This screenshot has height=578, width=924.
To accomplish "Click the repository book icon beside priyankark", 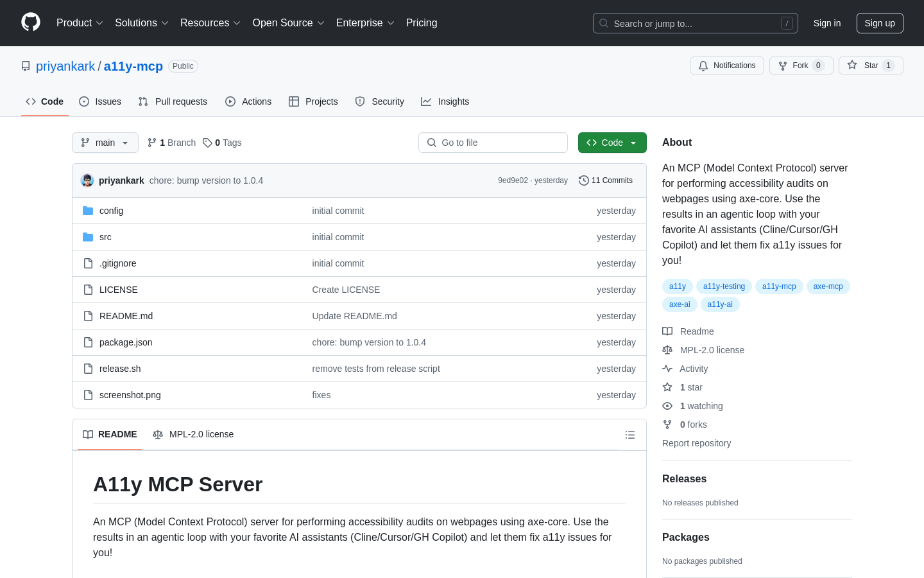I will [x=26, y=66].
